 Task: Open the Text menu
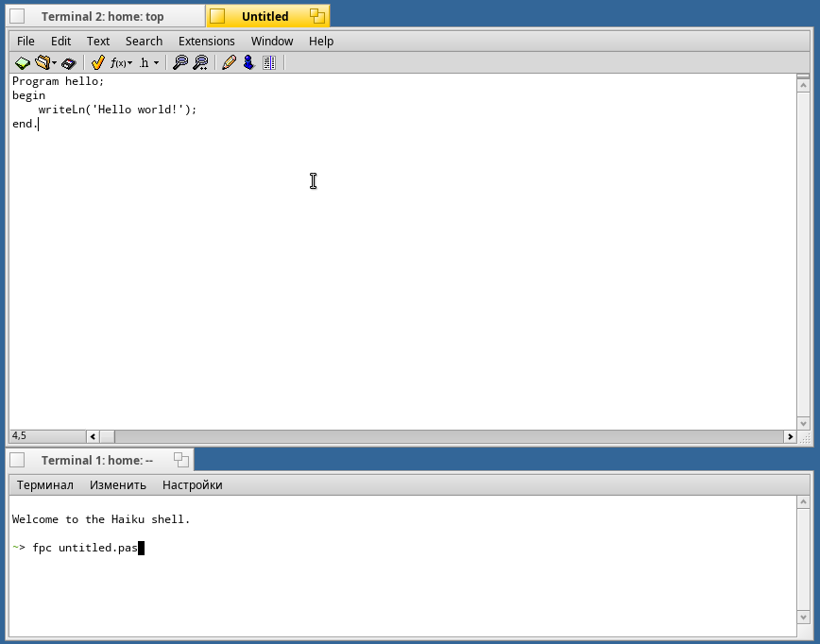98,42
